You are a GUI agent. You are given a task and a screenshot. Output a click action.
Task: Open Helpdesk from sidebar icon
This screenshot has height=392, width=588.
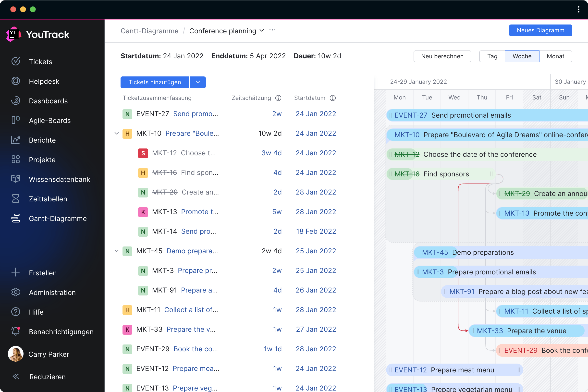16,81
